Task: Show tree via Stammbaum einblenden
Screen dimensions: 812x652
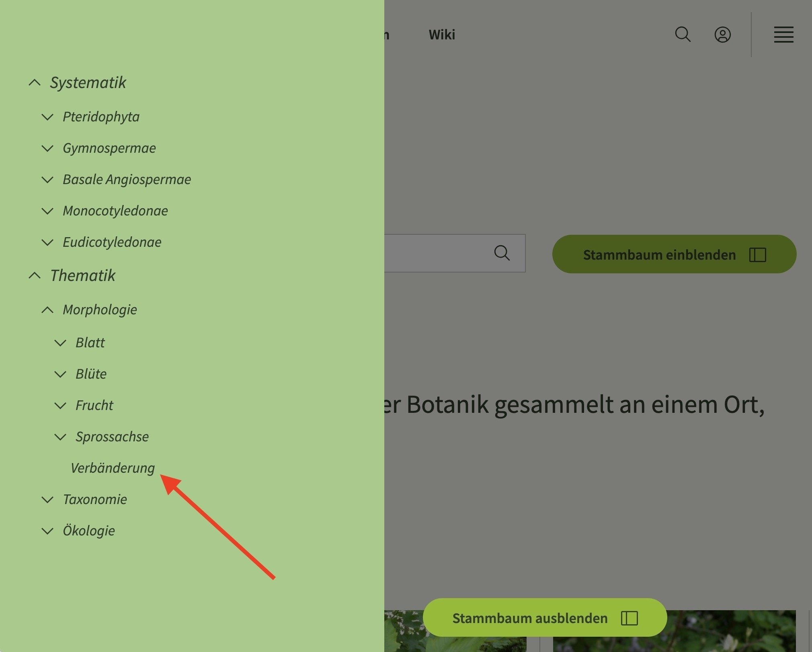Action: point(674,254)
